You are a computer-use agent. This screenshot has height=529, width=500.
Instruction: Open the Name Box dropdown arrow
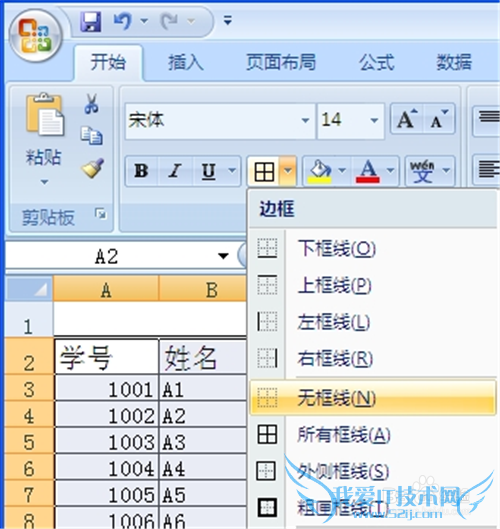pyautogui.click(x=223, y=256)
